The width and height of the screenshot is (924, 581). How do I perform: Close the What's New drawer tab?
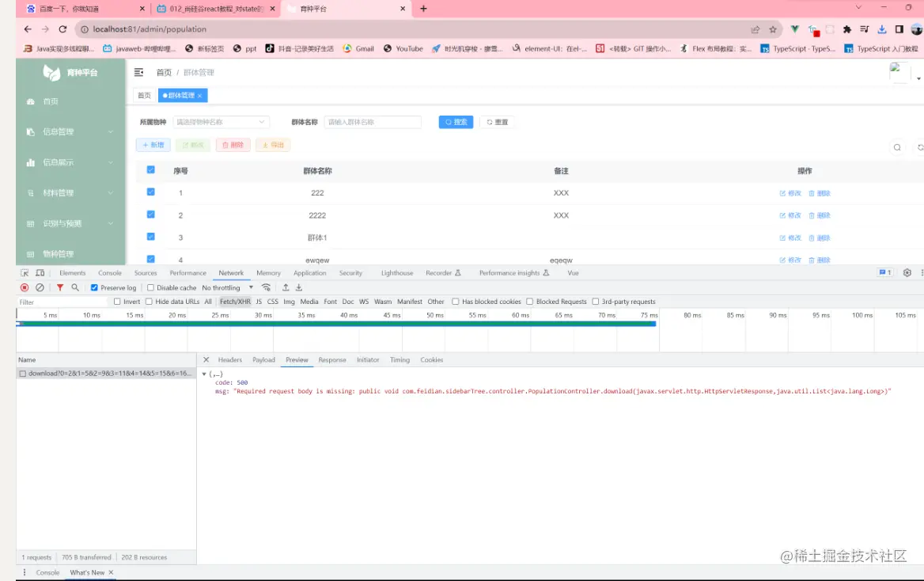(111, 572)
